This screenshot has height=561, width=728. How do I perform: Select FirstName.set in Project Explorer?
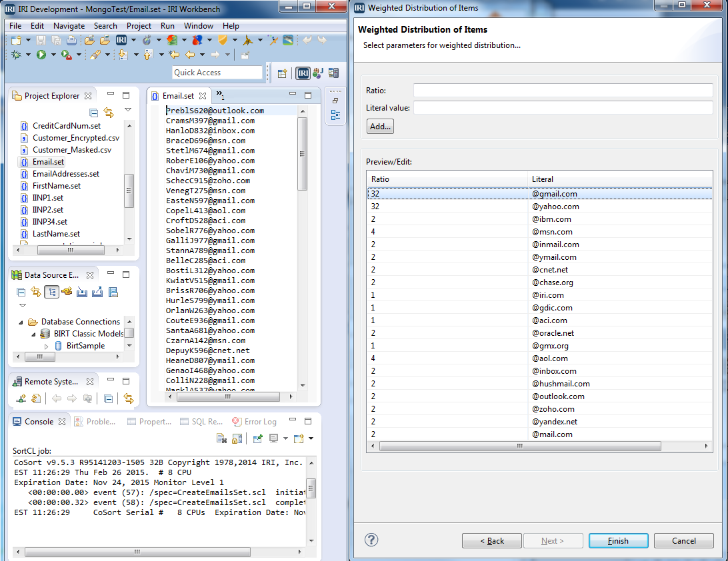(x=57, y=186)
